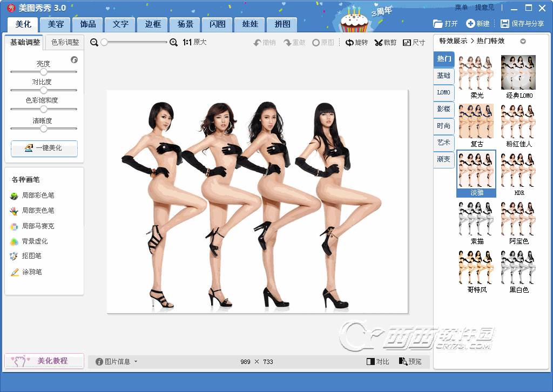This screenshot has height=392, width=553.
Task: Open the 菜单 menu
Action: click(x=461, y=8)
